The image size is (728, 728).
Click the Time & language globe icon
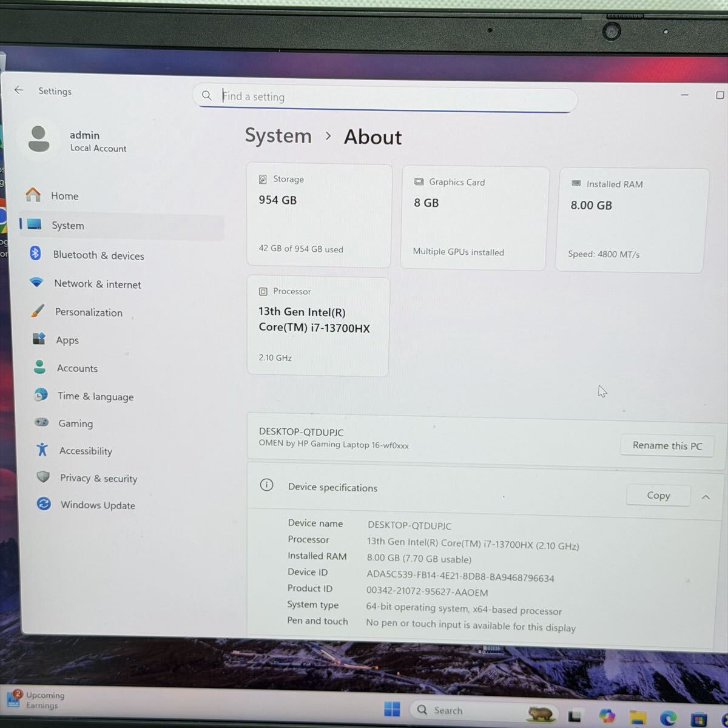point(41,395)
